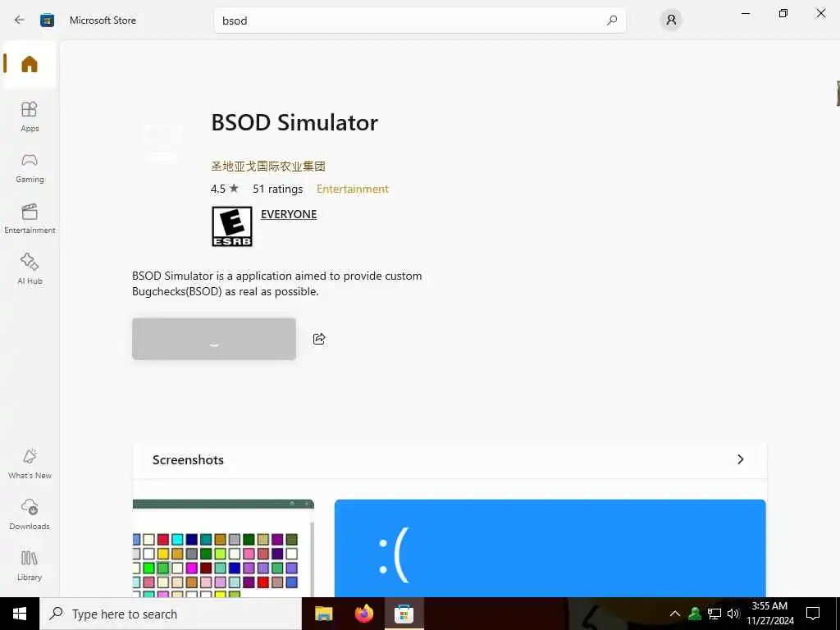
Task: Open the color palette screenshot thumbnail
Action: click(223, 548)
